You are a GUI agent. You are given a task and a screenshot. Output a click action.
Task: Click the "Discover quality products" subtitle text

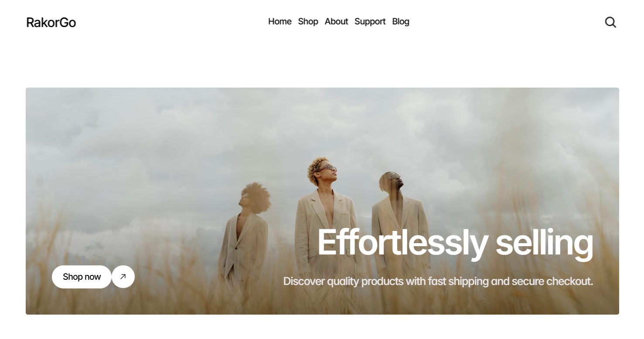click(x=343, y=281)
